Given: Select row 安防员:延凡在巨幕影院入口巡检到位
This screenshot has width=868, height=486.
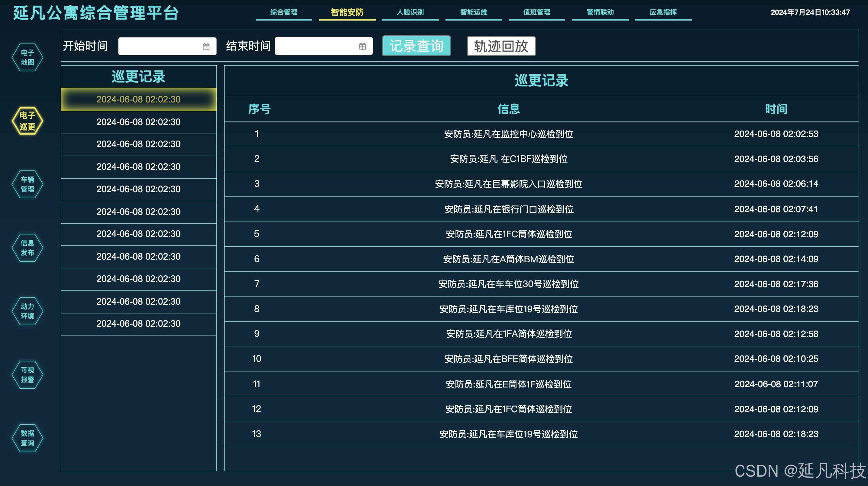Looking at the screenshot, I should tap(542, 184).
